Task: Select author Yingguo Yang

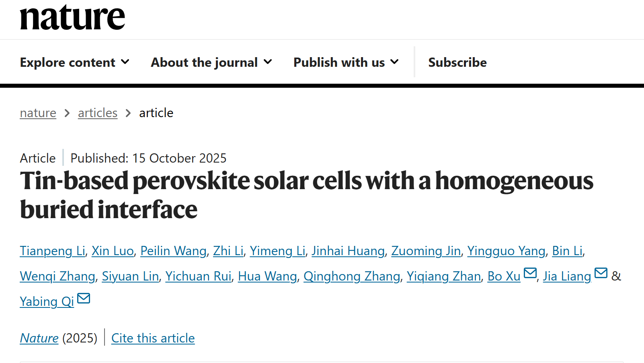Action: pyautogui.click(x=506, y=251)
